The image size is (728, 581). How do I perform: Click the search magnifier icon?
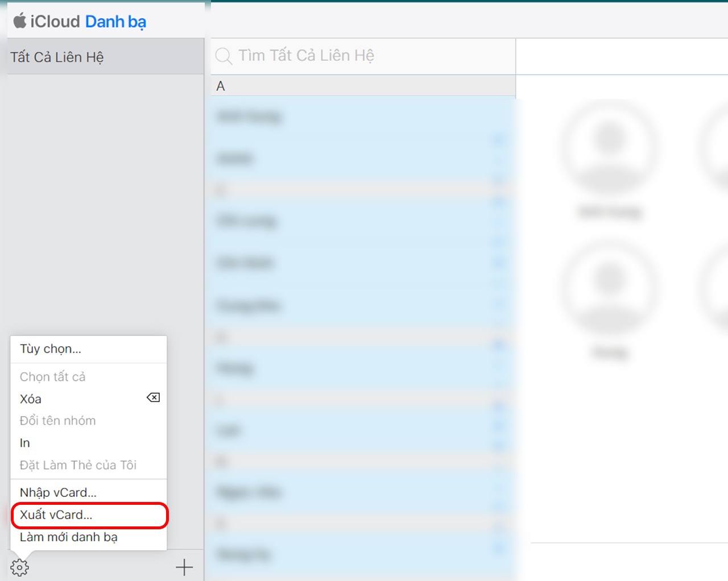(224, 56)
